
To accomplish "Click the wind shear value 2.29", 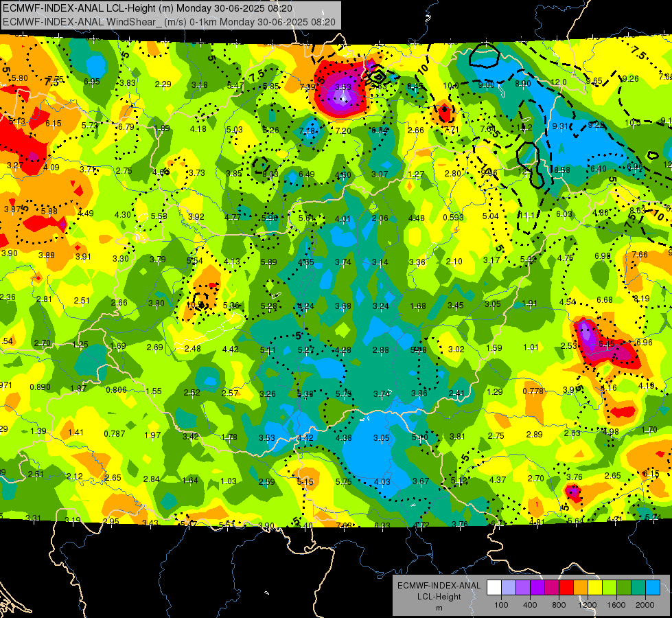I will pyautogui.click(x=163, y=84).
